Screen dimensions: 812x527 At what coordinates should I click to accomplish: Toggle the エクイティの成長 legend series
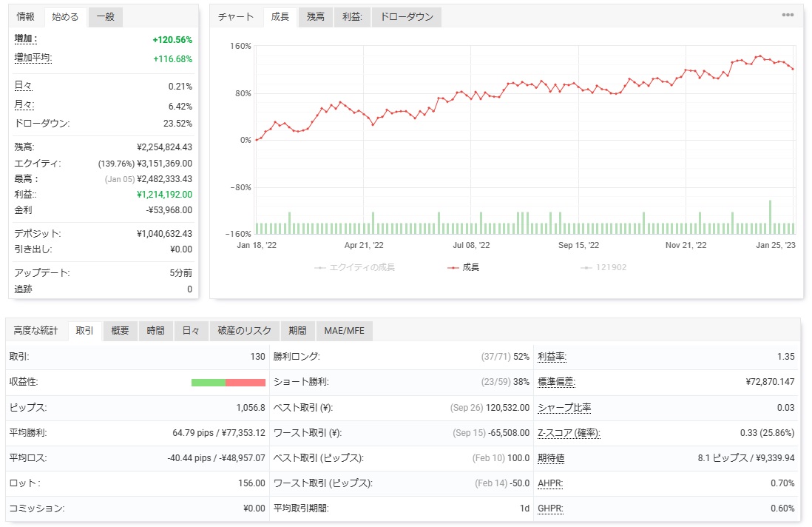[355, 267]
